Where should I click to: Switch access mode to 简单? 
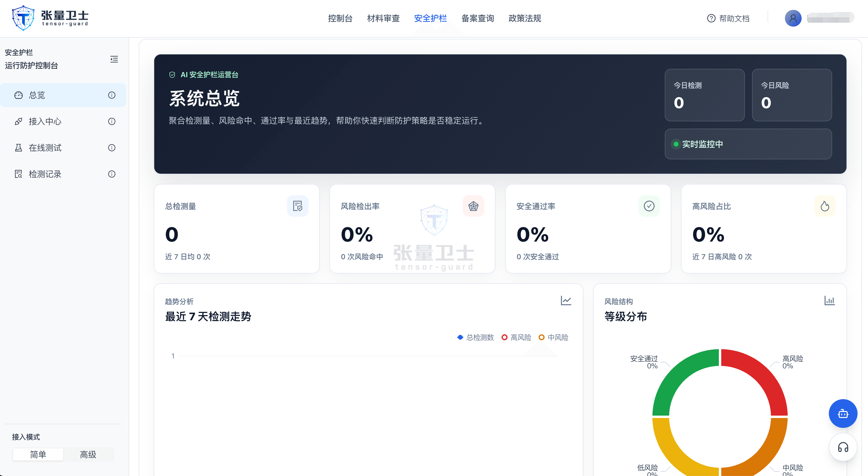(x=38, y=454)
